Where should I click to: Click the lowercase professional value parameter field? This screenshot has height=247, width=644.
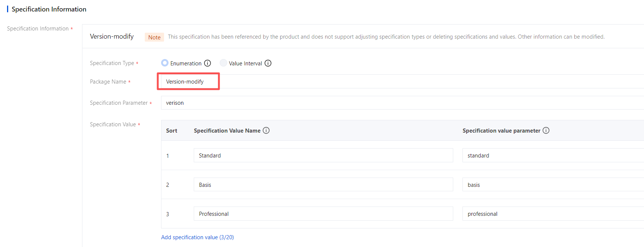[x=553, y=214]
